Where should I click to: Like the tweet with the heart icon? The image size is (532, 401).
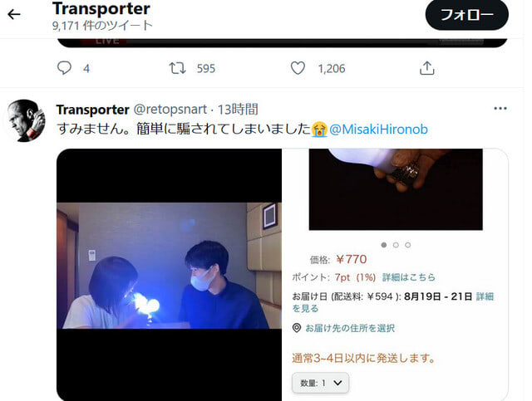tap(298, 68)
